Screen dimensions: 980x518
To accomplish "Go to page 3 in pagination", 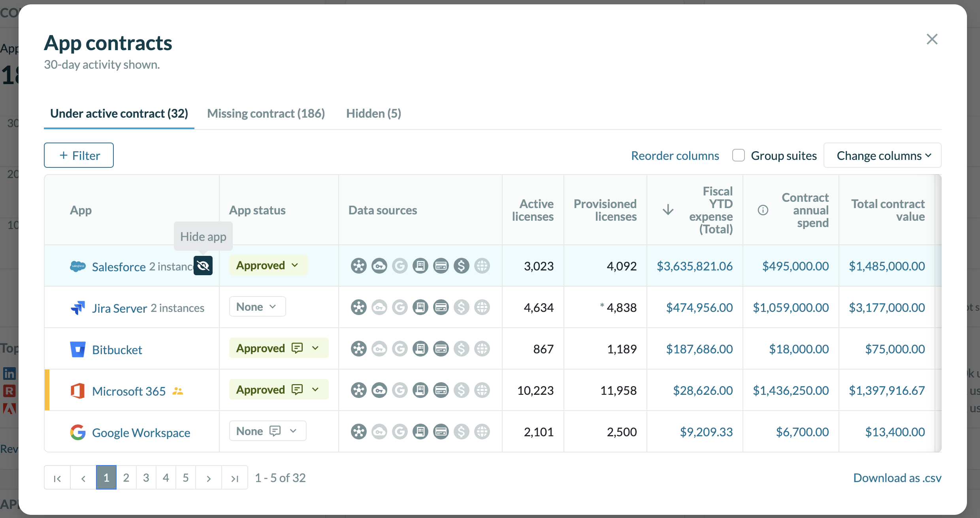I will pos(146,478).
